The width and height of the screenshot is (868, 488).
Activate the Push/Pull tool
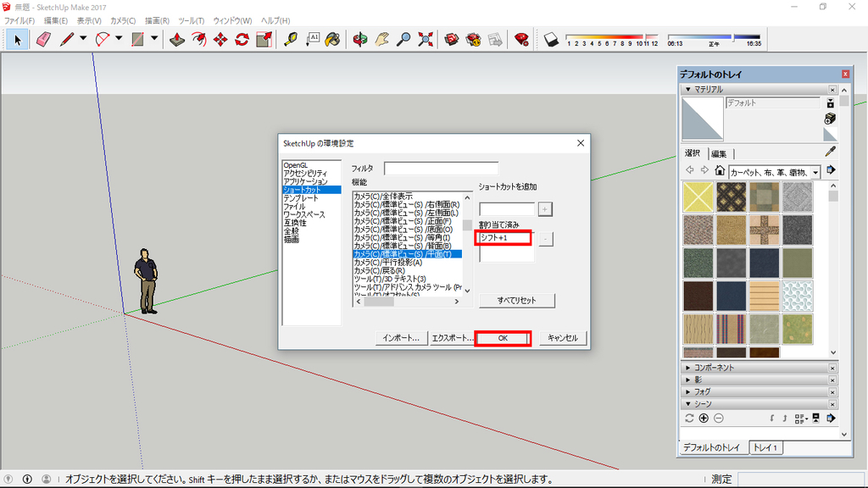pyautogui.click(x=177, y=39)
